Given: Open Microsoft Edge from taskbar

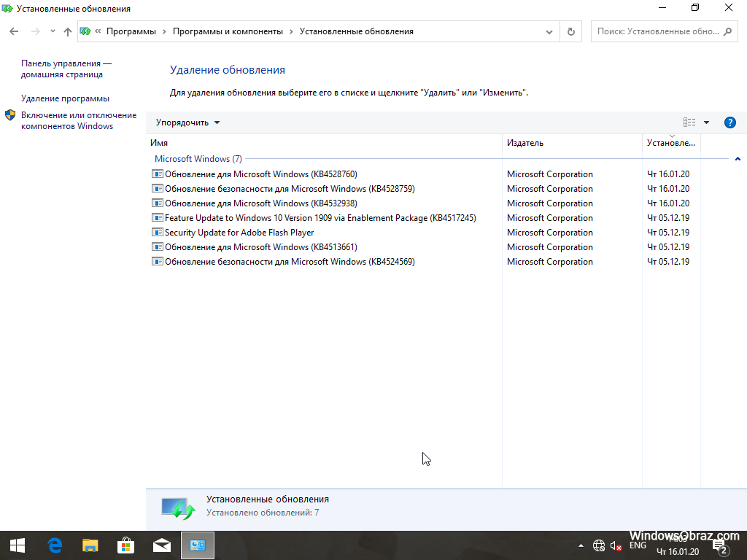Looking at the screenshot, I should (55, 545).
